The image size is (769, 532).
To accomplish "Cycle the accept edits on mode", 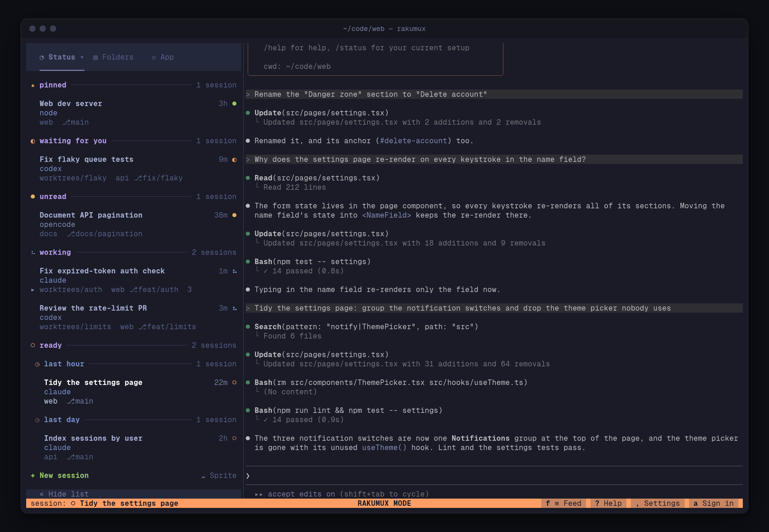I will click(x=342, y=494).
